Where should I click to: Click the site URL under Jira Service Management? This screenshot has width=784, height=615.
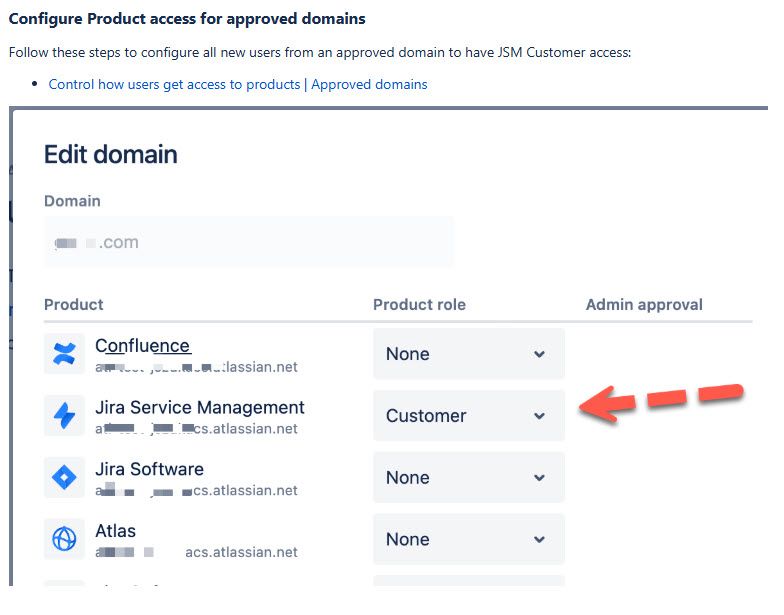click(196, 428)
